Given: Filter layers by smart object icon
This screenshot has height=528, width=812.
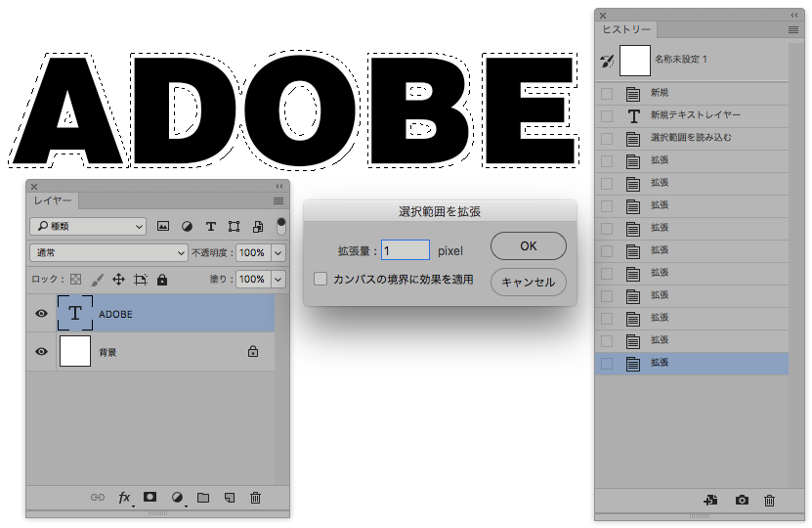Looking at the screenshot, I should 258,226.
